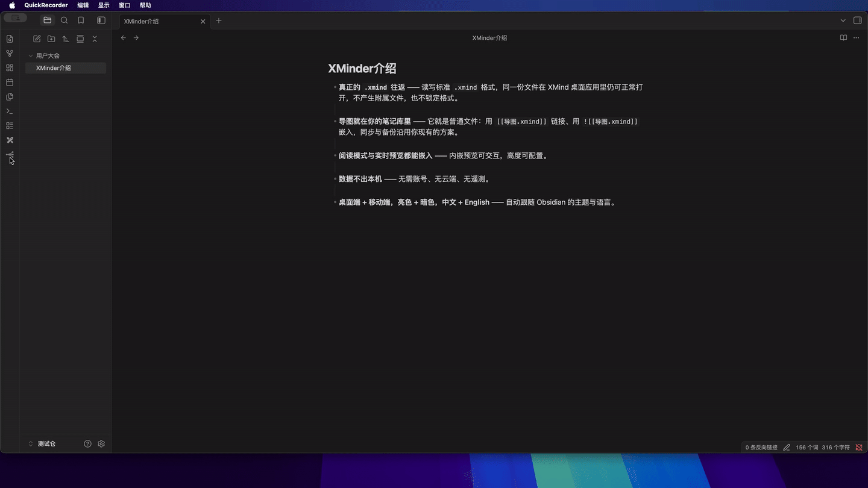Screen dimensions: 868x488
Task: Click the crossed pencil-ruler ribbon icon
Action: (10, 140)
